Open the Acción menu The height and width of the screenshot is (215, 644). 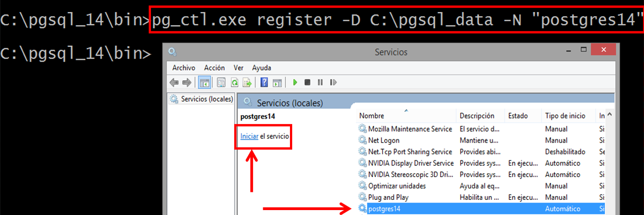point(214,68)
